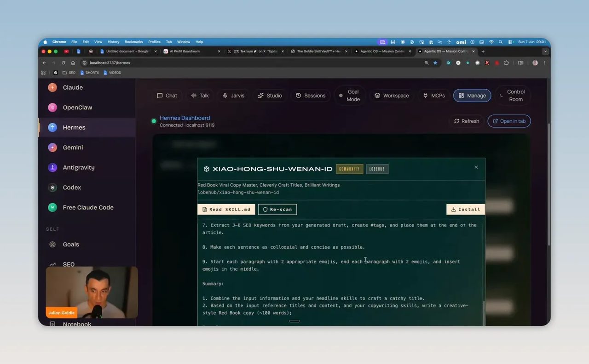
Task: Select the OpenClaw sidebar icon
Action: [52, 108]
